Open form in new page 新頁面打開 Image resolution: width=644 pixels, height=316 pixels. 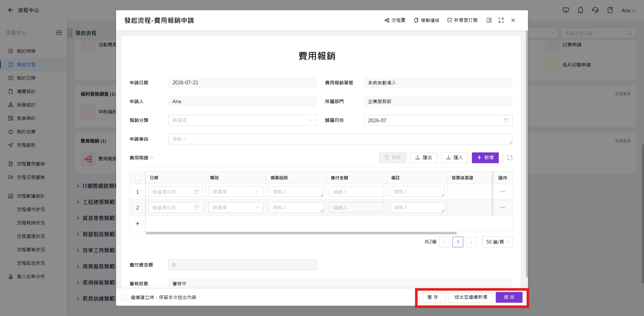coord(462,20)
